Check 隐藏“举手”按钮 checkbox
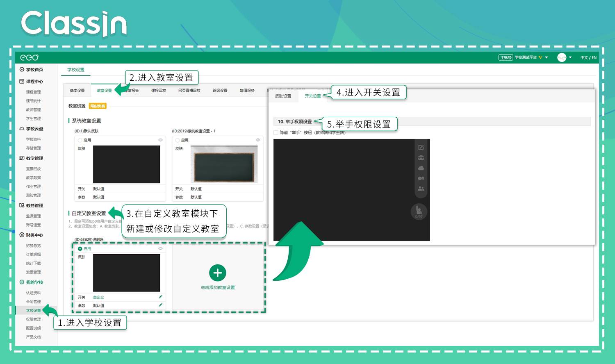615x364 pixels. tap(276, 132)
